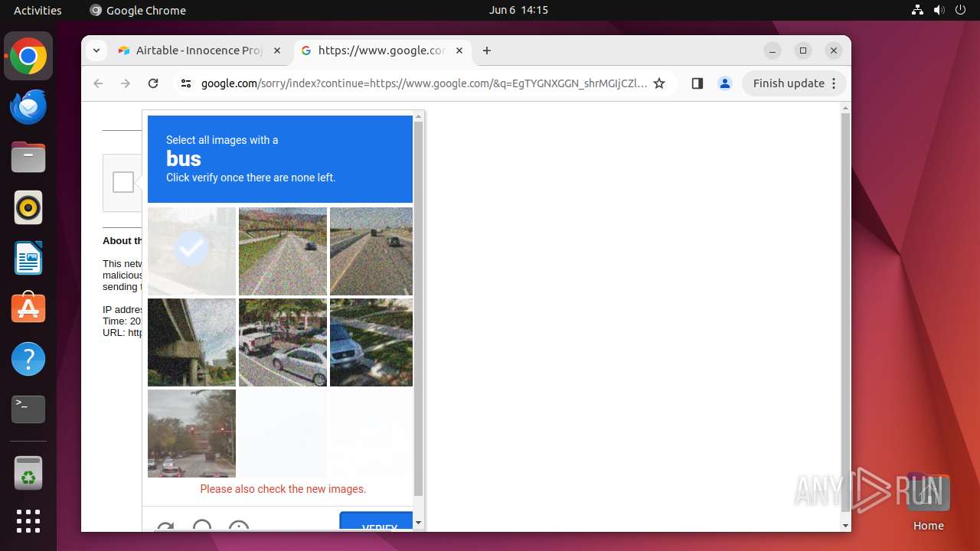The height and width of the screenshot is (551, 980).
Task: Open Ubuntu Software store icon
Action: point(28,308)
